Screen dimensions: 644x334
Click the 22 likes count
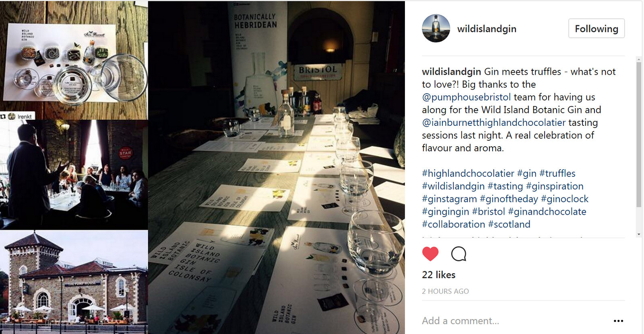click(439, 275)
